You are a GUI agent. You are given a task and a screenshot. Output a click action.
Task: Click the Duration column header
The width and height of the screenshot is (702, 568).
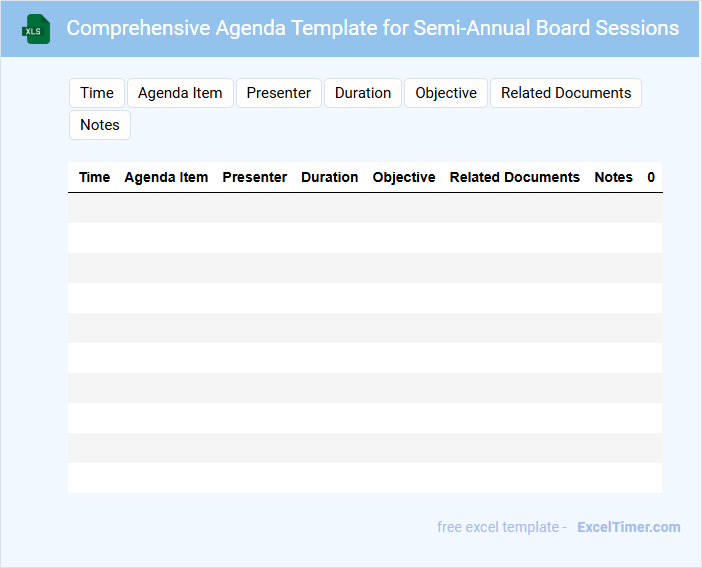click(330, 177)
